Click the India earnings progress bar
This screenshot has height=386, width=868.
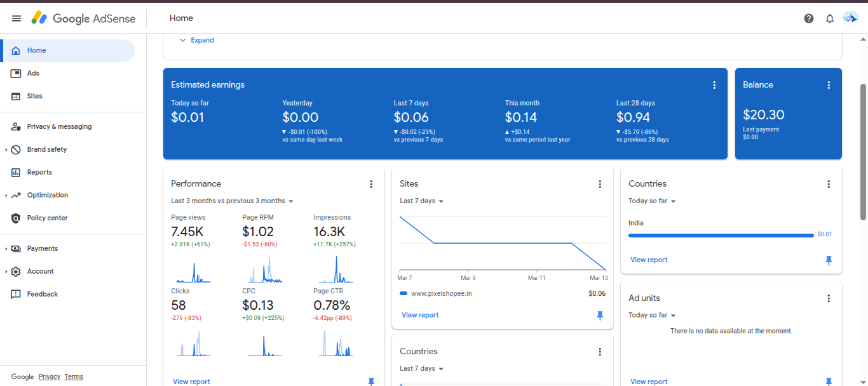721,235
